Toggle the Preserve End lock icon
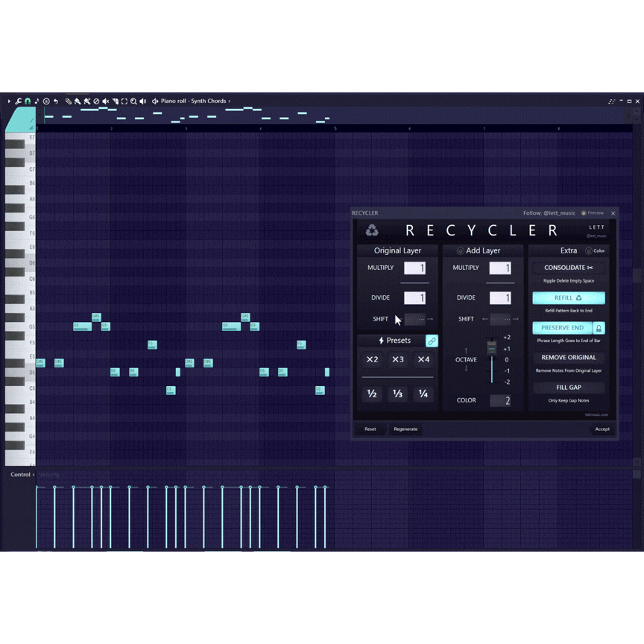The image size is (644, 644). 599,328
